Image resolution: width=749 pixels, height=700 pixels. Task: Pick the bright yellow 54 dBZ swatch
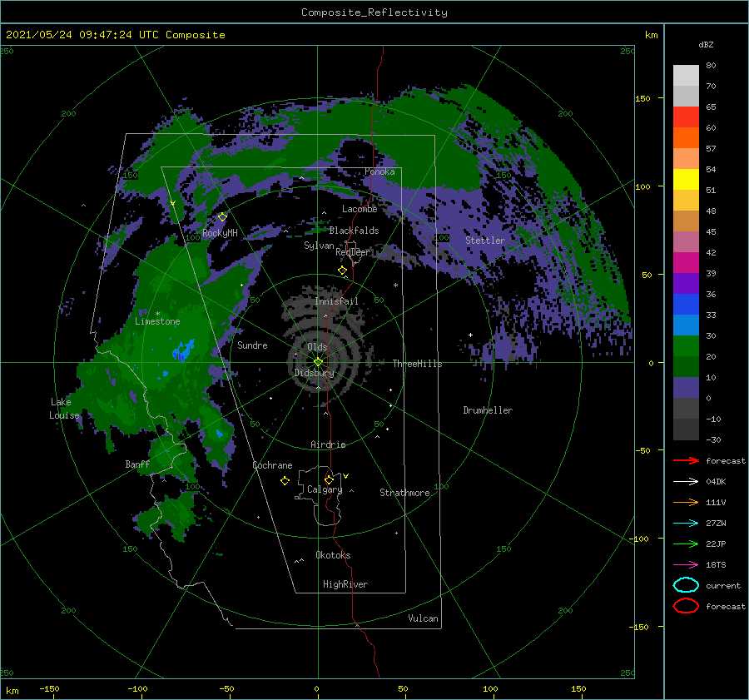686,179
